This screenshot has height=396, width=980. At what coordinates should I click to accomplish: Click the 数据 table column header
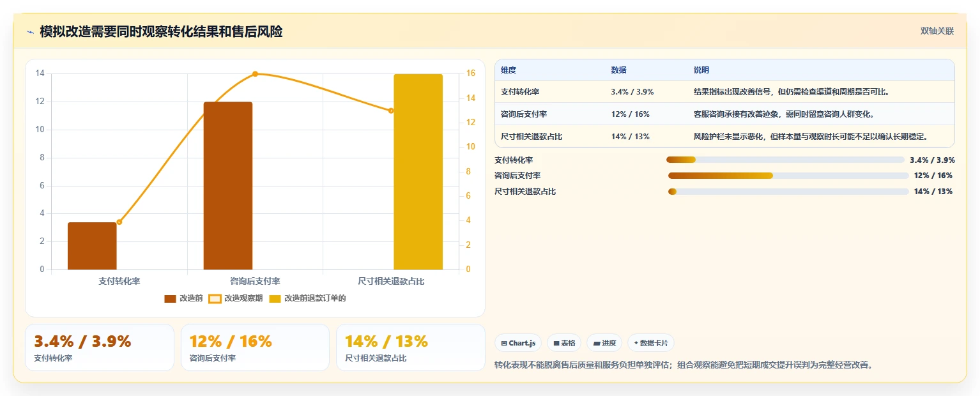click(618, 70)
